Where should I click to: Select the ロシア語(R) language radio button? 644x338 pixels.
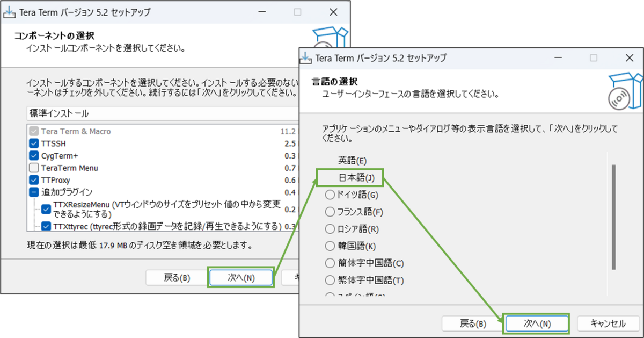click(330, 229)
